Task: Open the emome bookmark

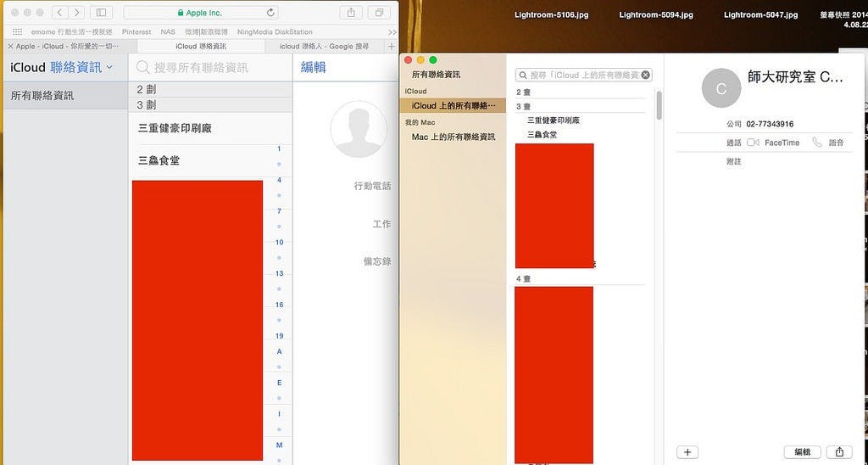Action: pyautogui.click(x=71, y=32)
